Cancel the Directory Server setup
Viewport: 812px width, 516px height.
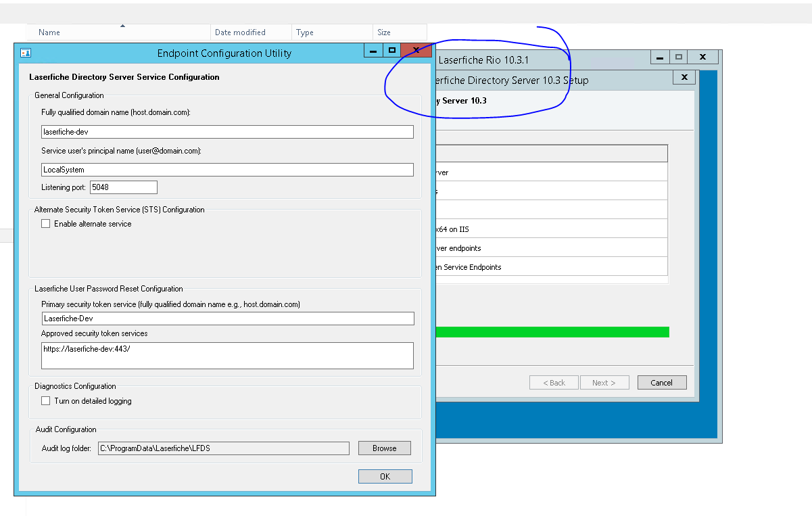pyautogui.click(x=662, y=383)
